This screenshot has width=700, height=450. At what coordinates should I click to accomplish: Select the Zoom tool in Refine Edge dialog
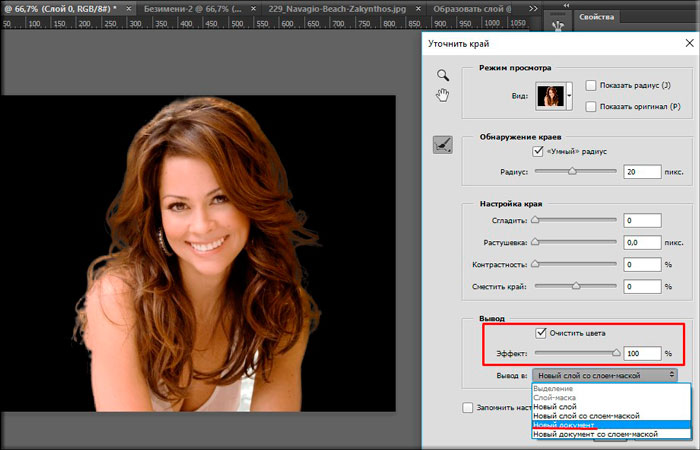tap(442, 76)
